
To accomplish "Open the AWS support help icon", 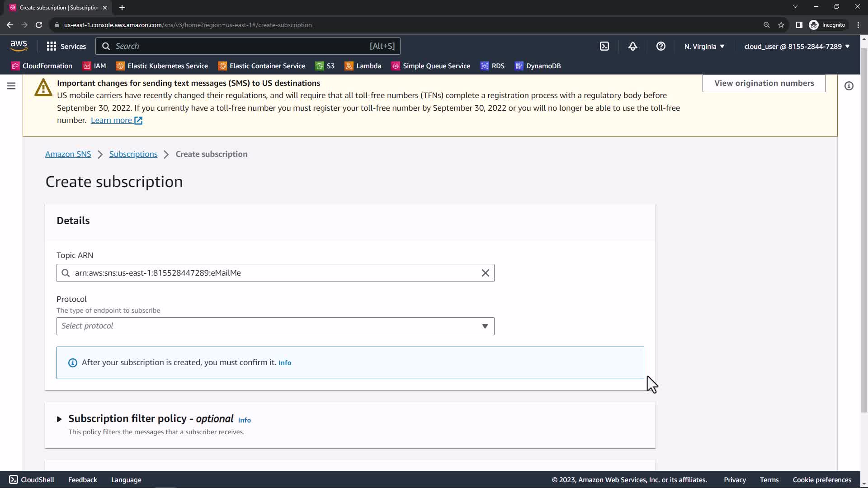I will coord(660,46).
